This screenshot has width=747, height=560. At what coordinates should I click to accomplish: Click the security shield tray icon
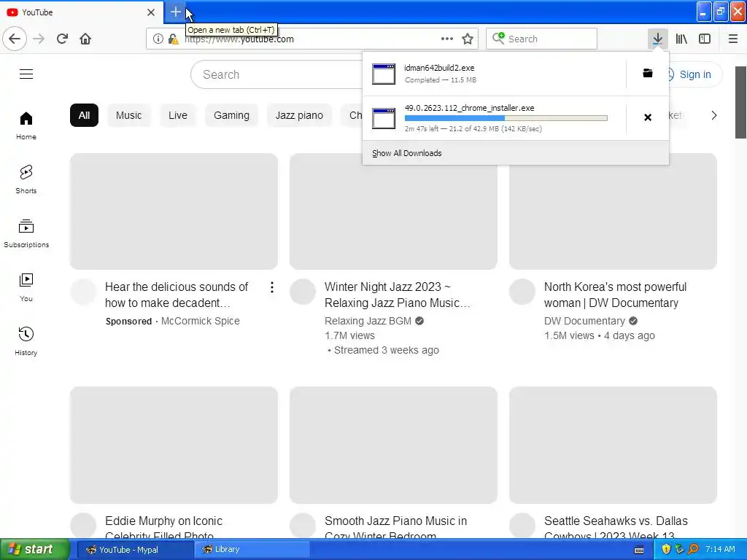[666, 549]
